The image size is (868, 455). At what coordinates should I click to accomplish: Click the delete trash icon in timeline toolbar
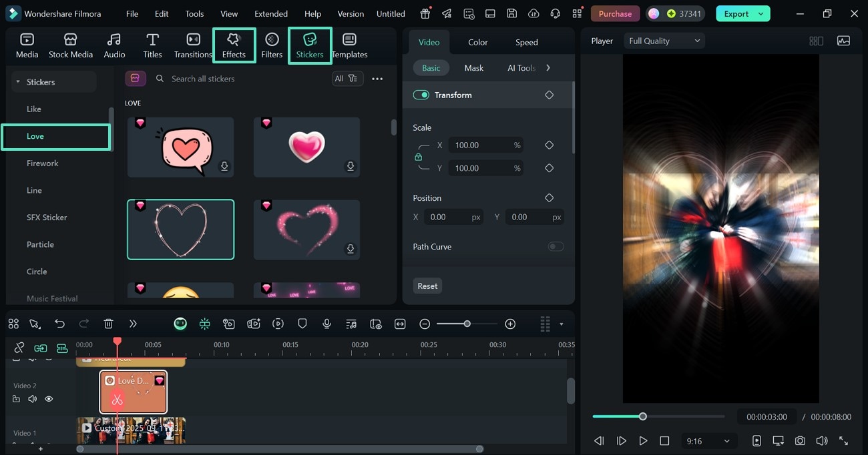point(108,324)
